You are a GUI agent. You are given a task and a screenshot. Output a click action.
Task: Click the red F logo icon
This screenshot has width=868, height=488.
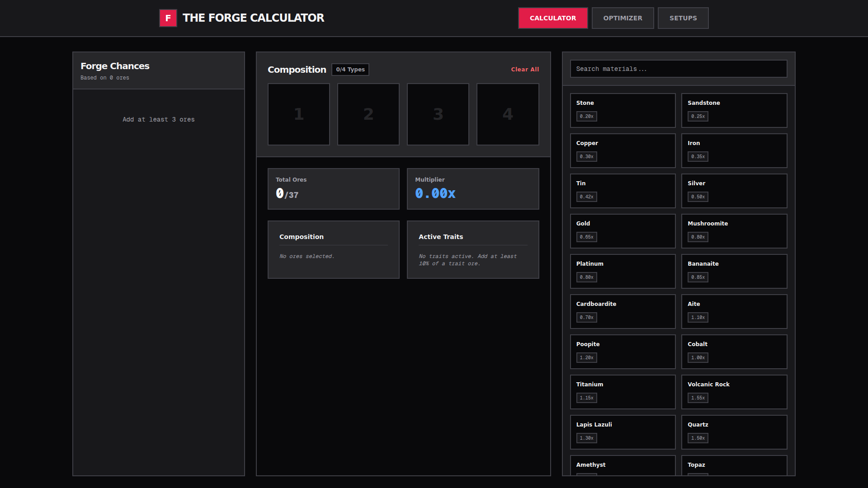(x=168, y=18)
